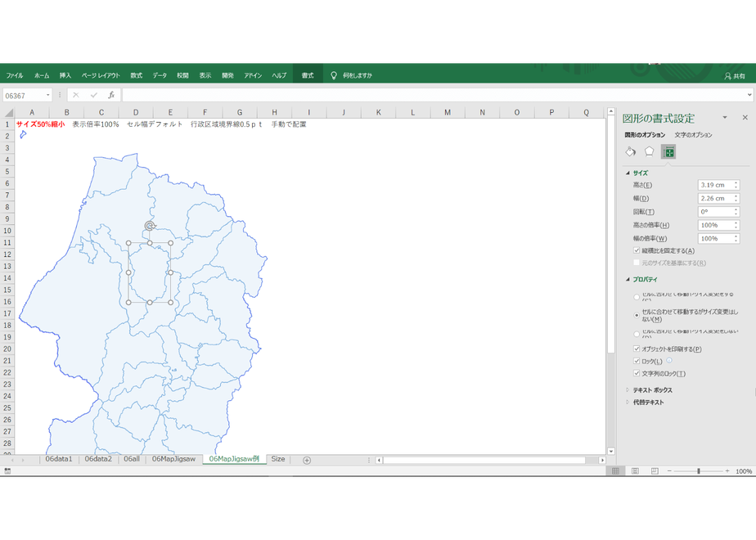The width and height of the screenshot is (756, 540).
Task: Click the zoom slider handle
Action: 699,471
